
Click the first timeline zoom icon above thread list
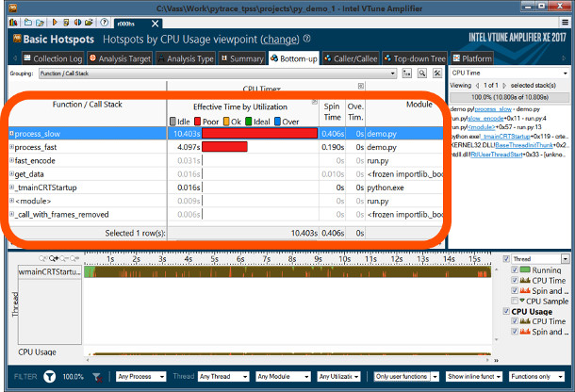(x=43, y=259)
